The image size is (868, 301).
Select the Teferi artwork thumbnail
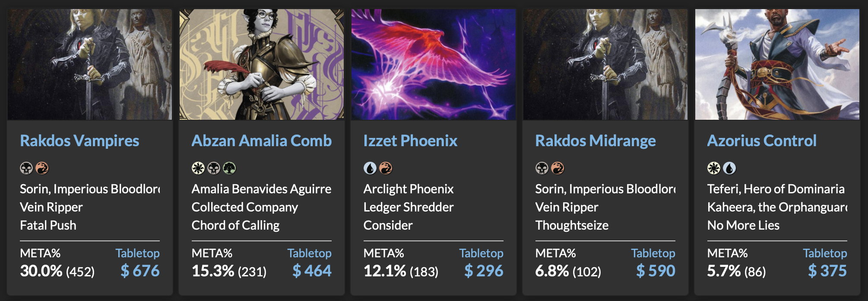(777, 64)
